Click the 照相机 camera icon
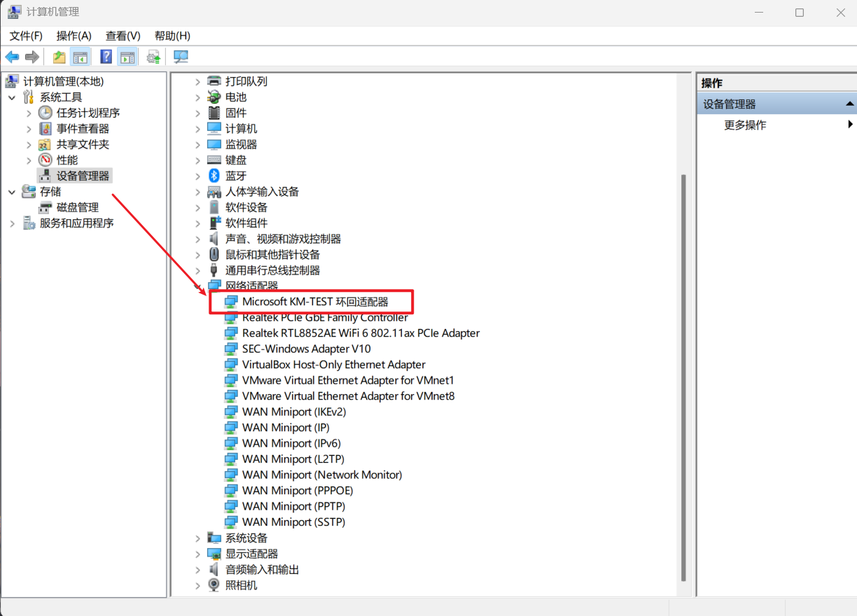The width and height of the screenshot is (857, 616). (214, 585)
